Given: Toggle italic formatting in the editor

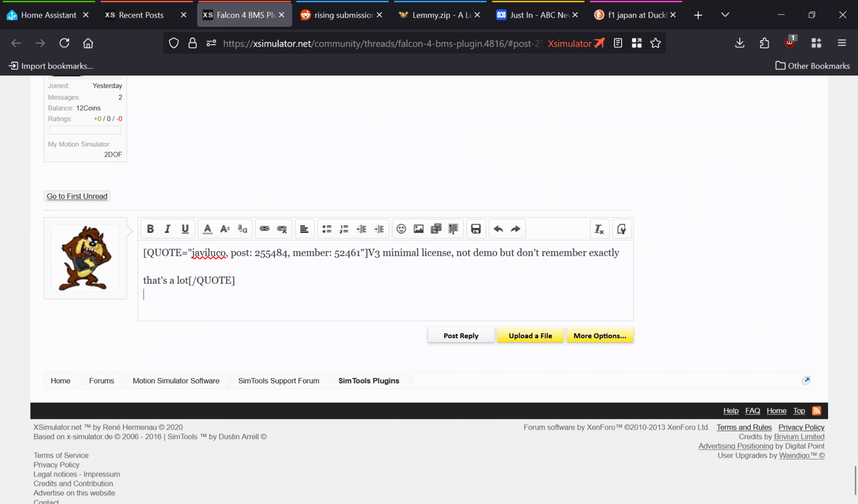Looking at the screenshot, I should tap(167, 229).
